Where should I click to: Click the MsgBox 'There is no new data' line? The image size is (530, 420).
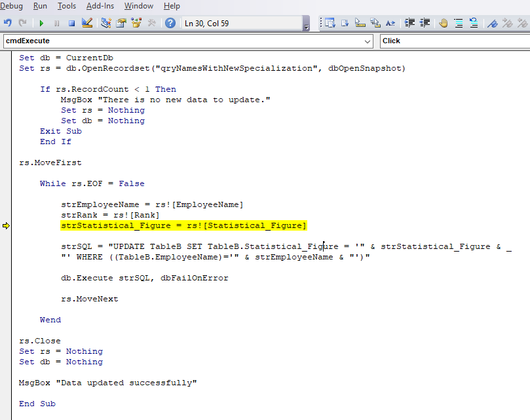pos(166,100)
